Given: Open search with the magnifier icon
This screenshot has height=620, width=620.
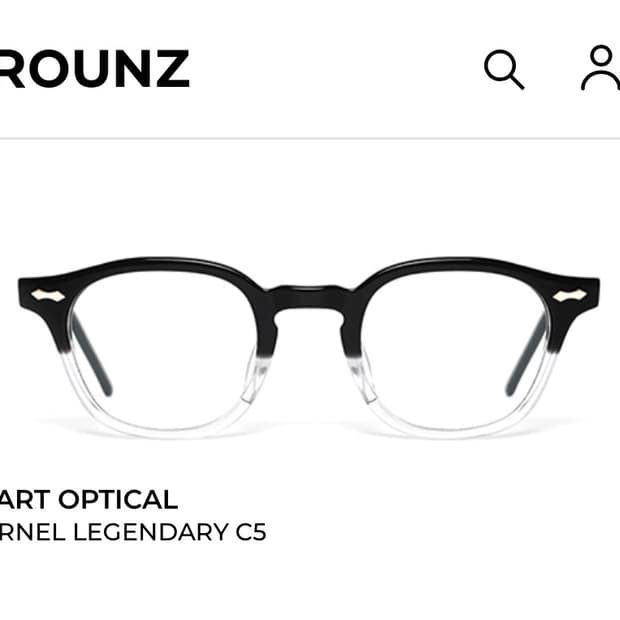Looking at the screenshot, I should (504, 69).
